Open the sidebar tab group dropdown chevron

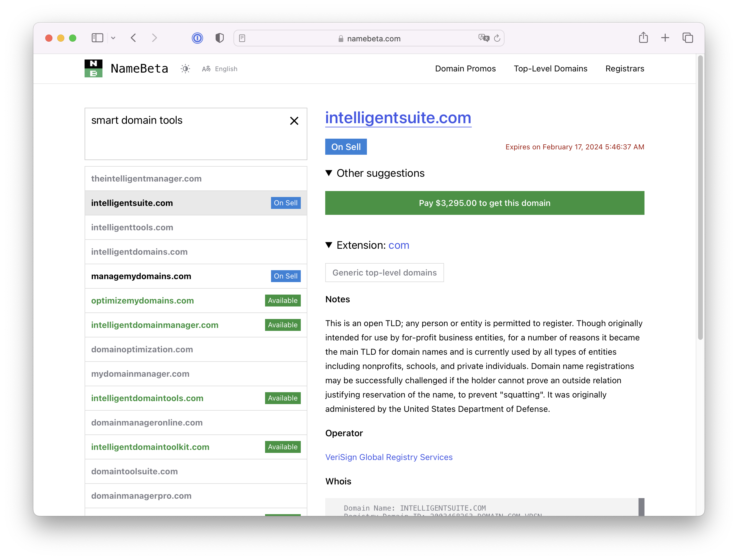coord(113,38)
